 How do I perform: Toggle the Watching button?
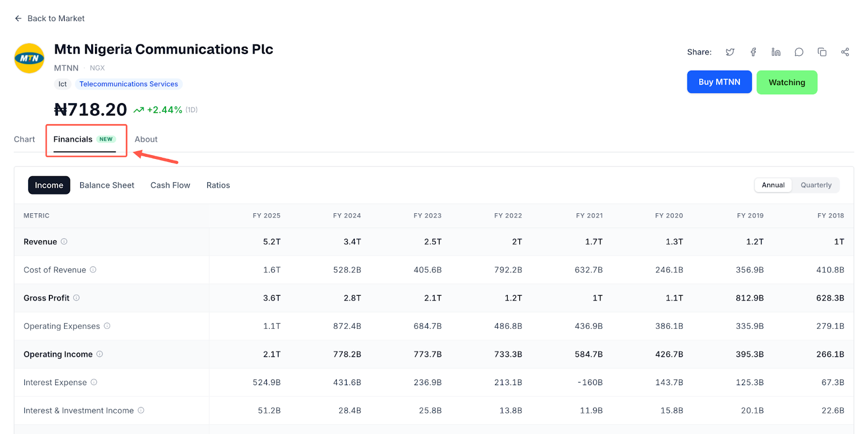[x=786, y=82]
